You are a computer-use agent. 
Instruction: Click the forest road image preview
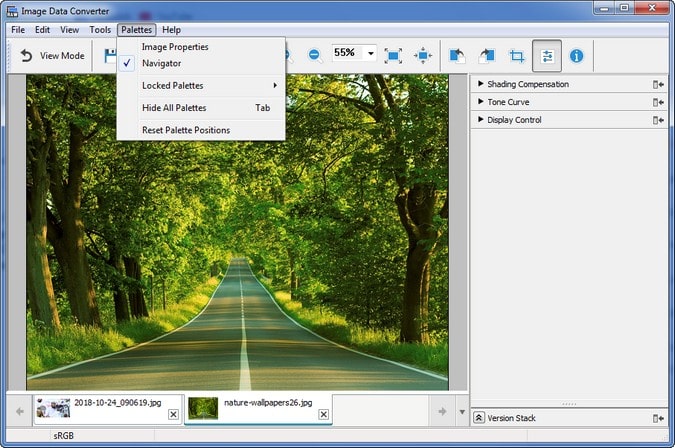(237, 232)
